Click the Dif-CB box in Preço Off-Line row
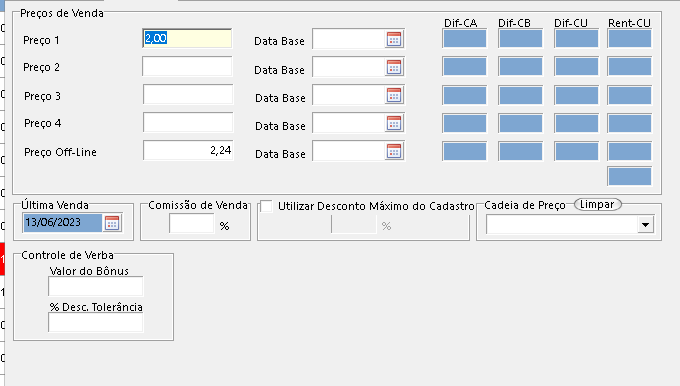Image resolution: width=680 pixels, height=386 pixels. (x=520, y=152)
